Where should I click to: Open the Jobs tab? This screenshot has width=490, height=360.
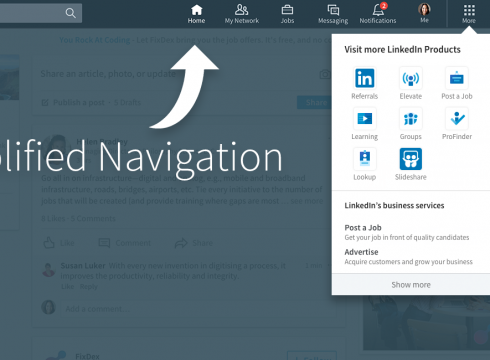tap(287, 14)
